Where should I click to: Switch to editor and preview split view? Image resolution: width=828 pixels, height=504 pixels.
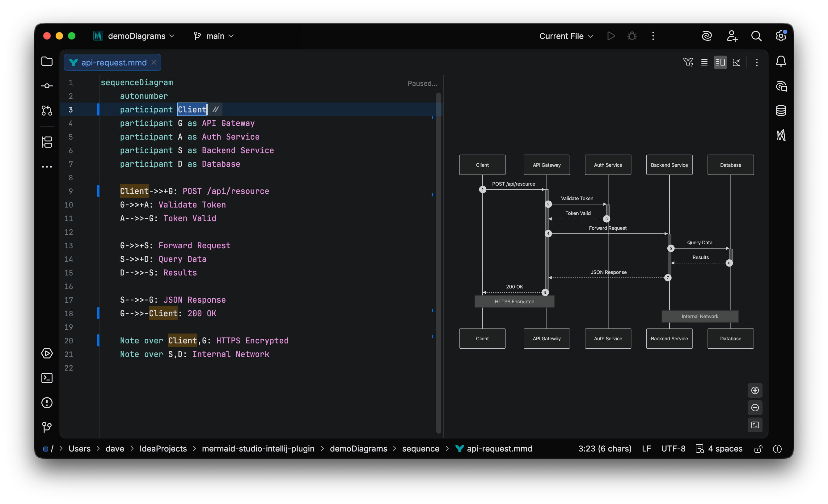pos(720,62)
